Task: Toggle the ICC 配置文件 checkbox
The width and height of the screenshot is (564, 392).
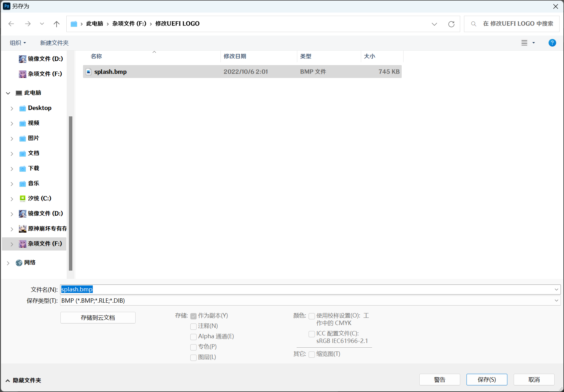Action: point(312,334)
